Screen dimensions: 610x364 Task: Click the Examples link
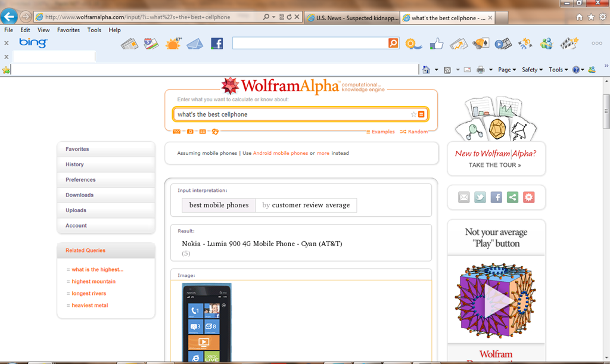pos(381,132)
